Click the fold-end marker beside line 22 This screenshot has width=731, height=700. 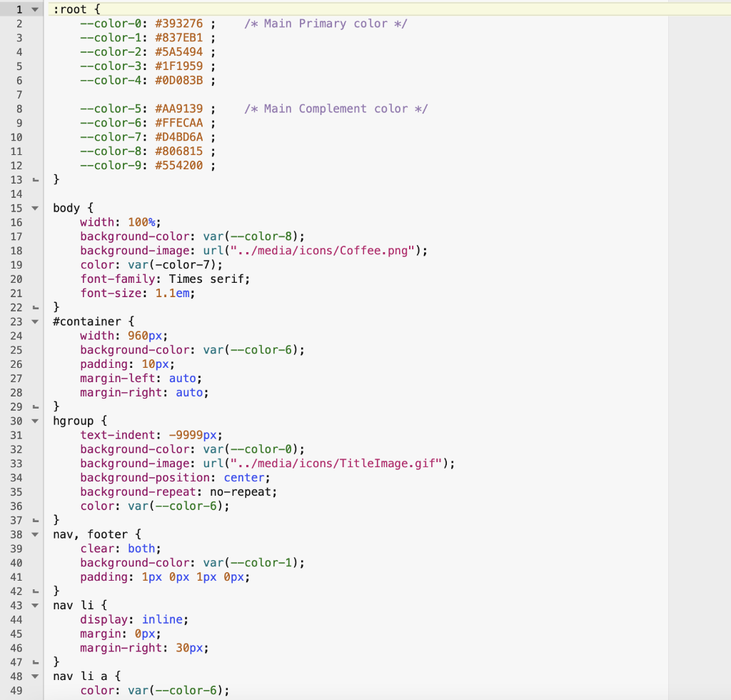(x=34, y=306)
